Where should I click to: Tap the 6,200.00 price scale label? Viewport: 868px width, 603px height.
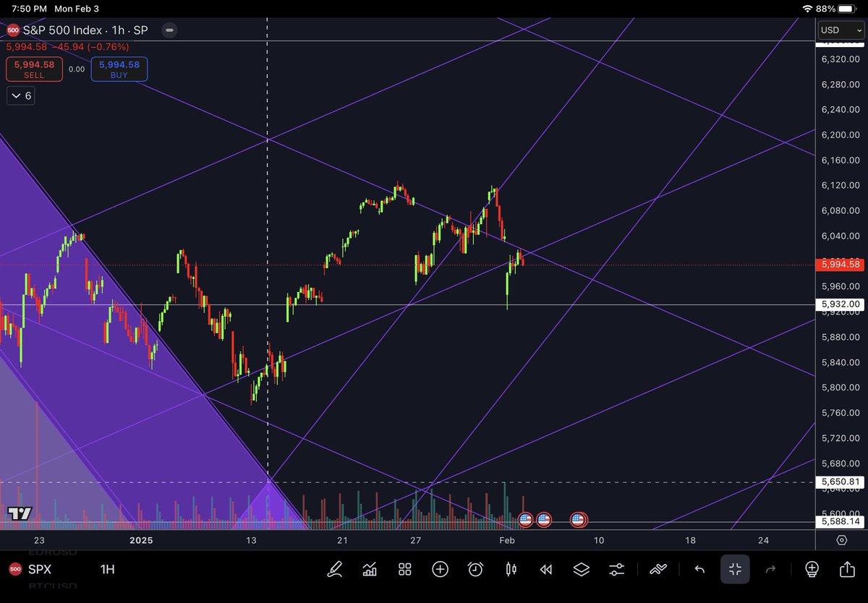tap(840, 134)
